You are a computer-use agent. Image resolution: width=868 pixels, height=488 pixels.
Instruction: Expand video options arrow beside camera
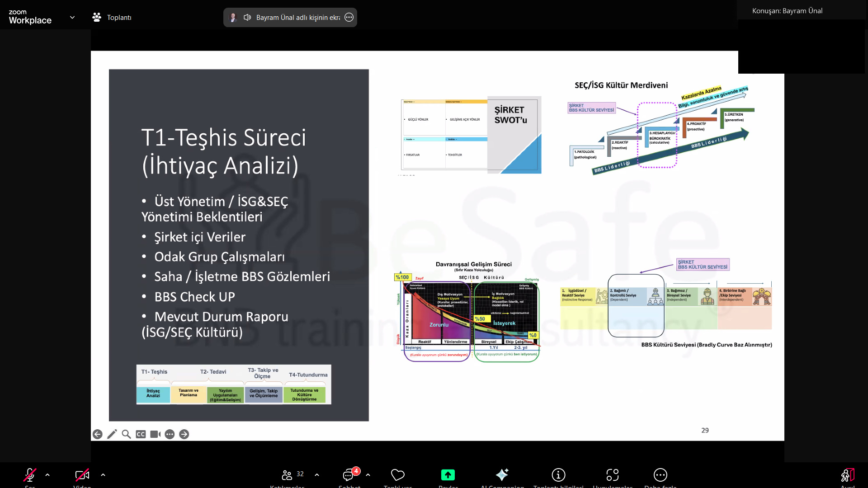[103, 475]
